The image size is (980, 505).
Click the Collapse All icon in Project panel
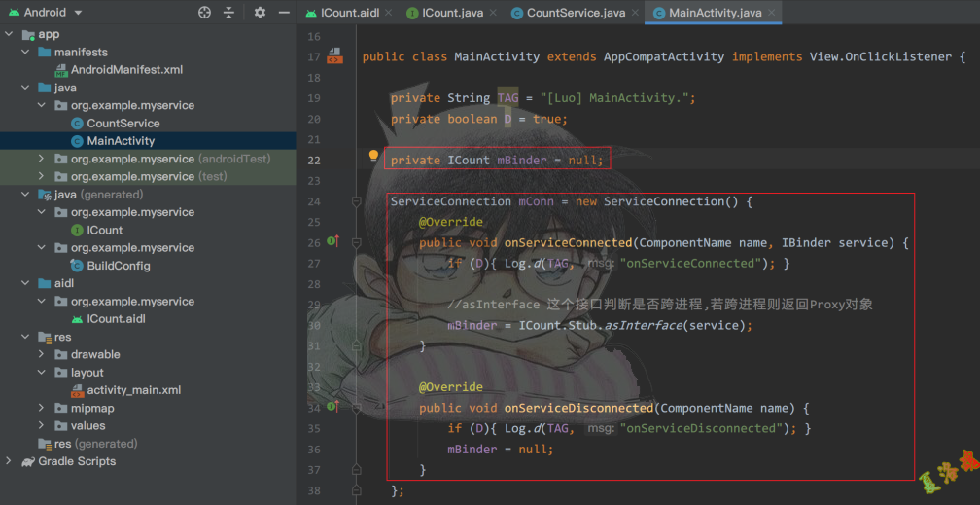tap(229, 13)
